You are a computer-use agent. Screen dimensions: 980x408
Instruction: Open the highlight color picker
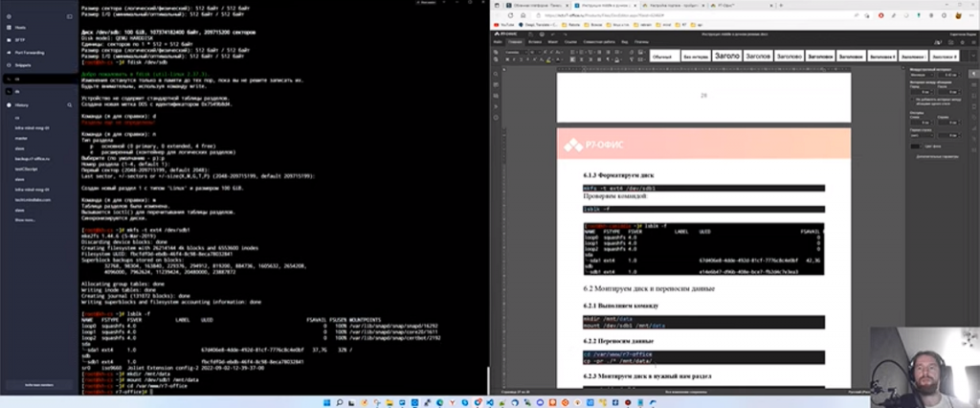coord(550,59)
